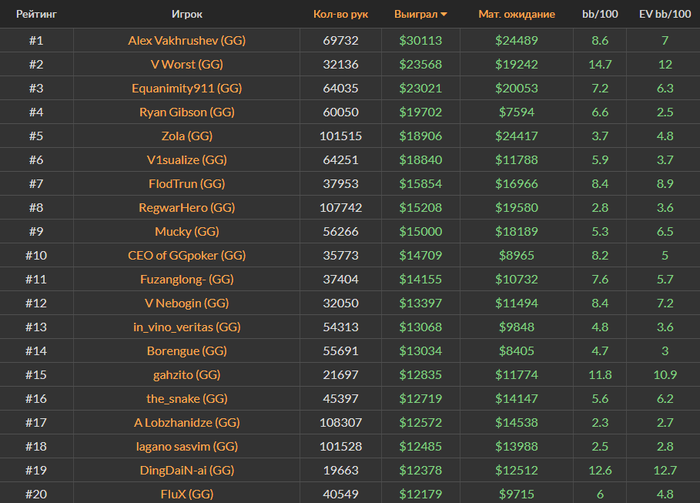Image resolution: width=700 pixels, height=503 pixels.
Task: Open Alex Vakhrushev (GG) player profile
Action: [187, 41]
